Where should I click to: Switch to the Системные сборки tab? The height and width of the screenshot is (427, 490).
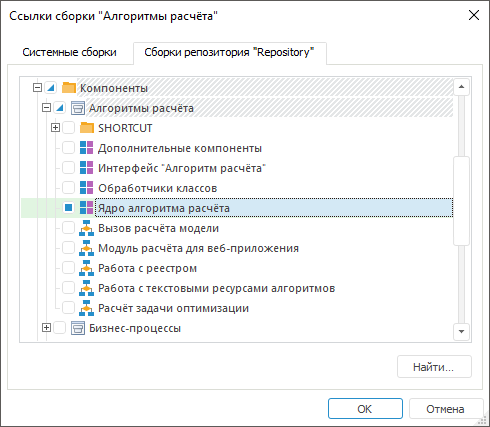(x=69, y=52)
